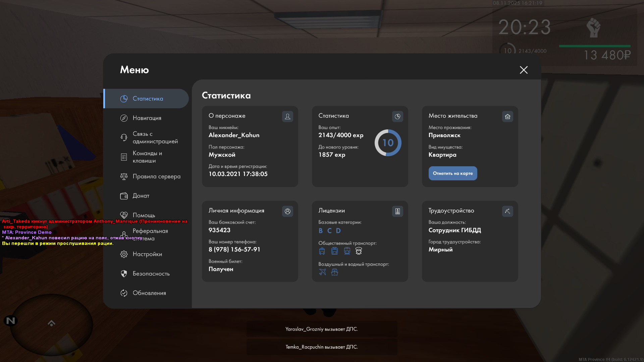Click the level 10 circular progress indicator
Image resolution: width=644 pixels, height=362 pixels.
(388, 143)
